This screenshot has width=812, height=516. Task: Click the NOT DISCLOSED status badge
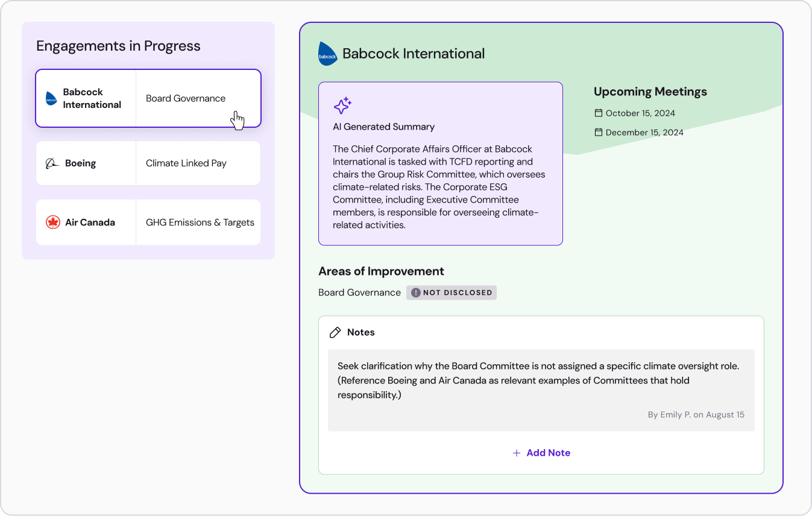point(452,293)
